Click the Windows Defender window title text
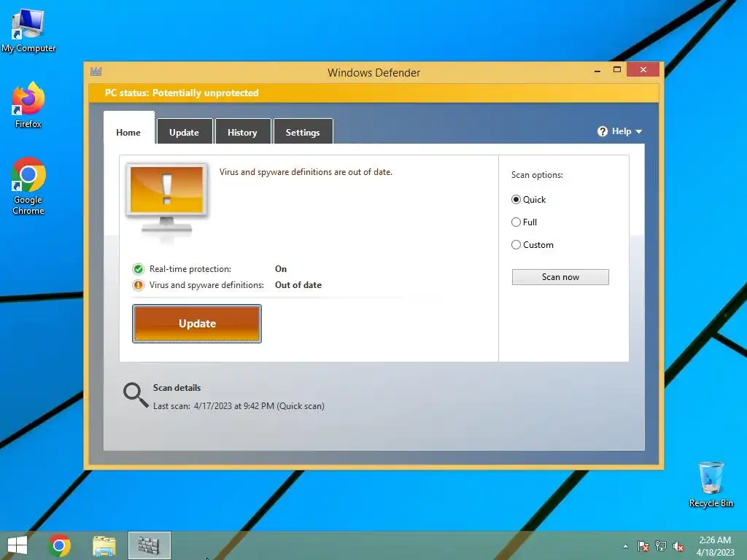The height and width of the screenshot is (560, 747). pyautogui.click(x=374, y=73)
